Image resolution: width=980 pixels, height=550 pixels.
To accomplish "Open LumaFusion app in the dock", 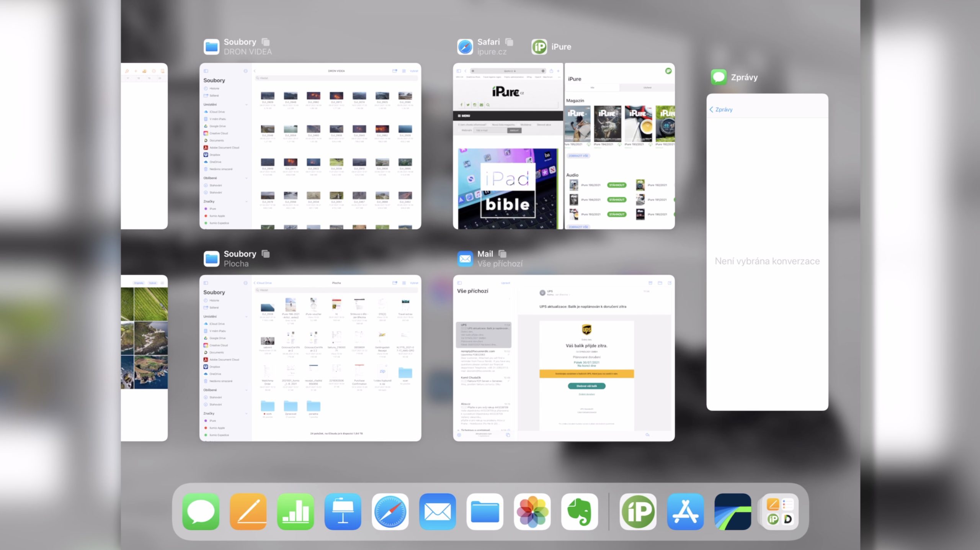I will [732, 511].
